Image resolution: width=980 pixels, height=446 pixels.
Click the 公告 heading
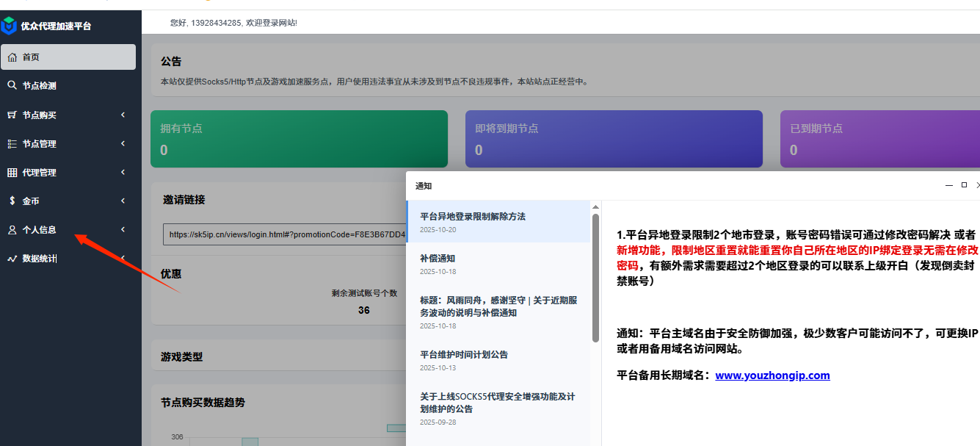click(x=171, y=62)
